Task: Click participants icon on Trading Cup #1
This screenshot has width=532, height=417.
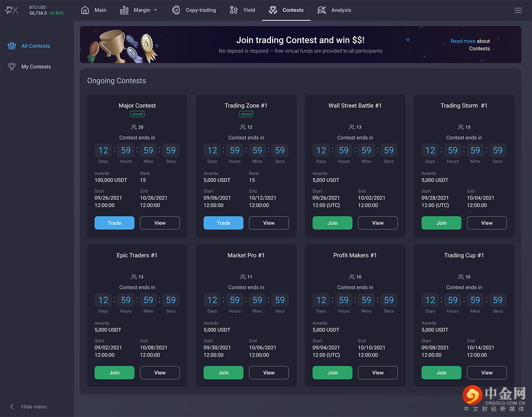Action: click(461, 277)
